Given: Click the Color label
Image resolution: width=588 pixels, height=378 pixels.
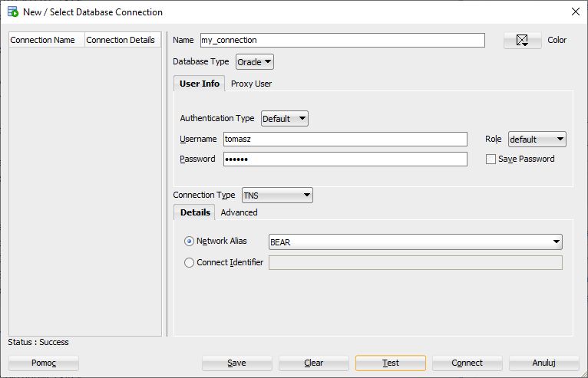Looking at the screenshot, I should click(557, 40).
